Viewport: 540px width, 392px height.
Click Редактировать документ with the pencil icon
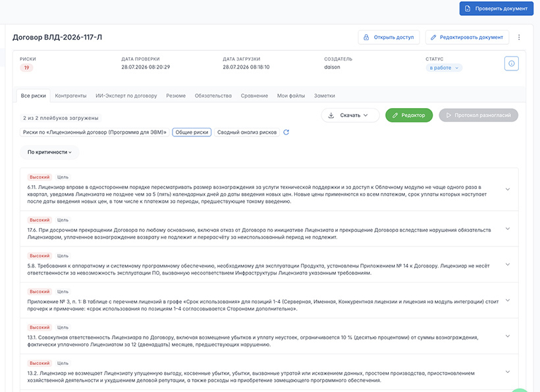tap(468, 37)
